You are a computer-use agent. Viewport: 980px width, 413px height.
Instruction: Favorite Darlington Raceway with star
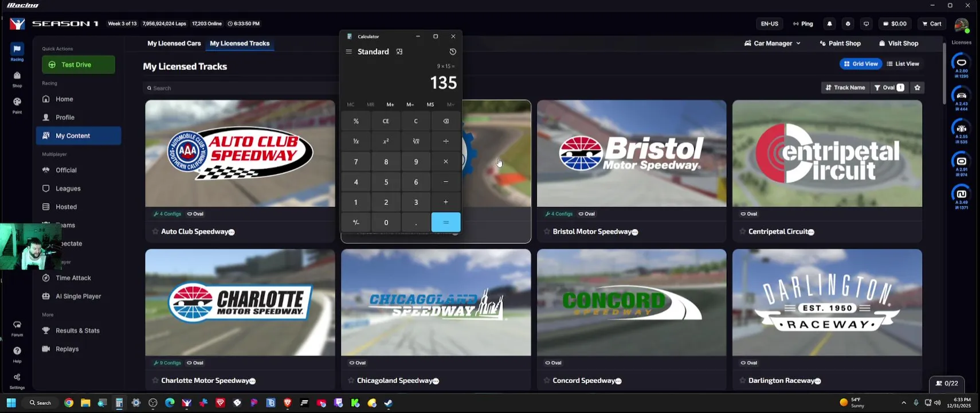pyautogui.click(x=743, y=380)
